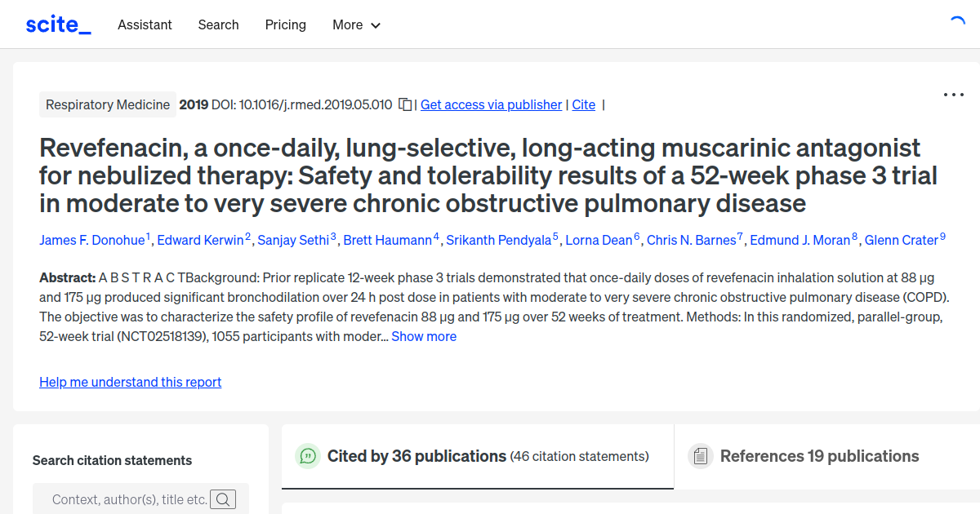Select the green smart citations badge

308,456
